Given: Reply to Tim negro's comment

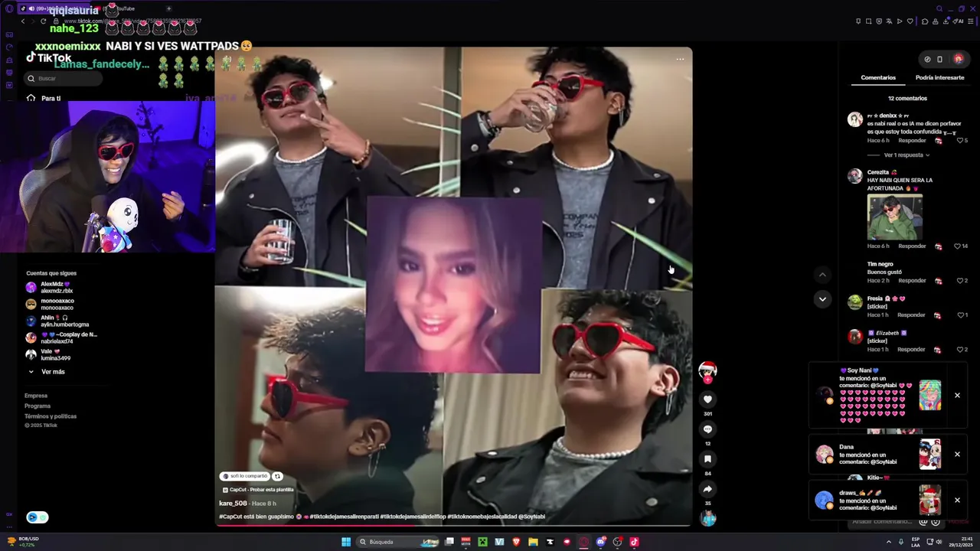Looking at the screenshot, I should pyautogui.click(x=912, y=281).
